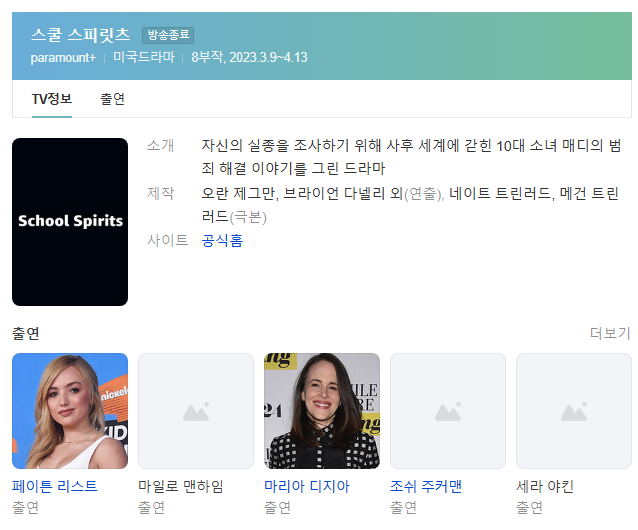Switch to the 출연 tab
The height and width of the screenshot is (530, 638).
[x=112, y=99]
